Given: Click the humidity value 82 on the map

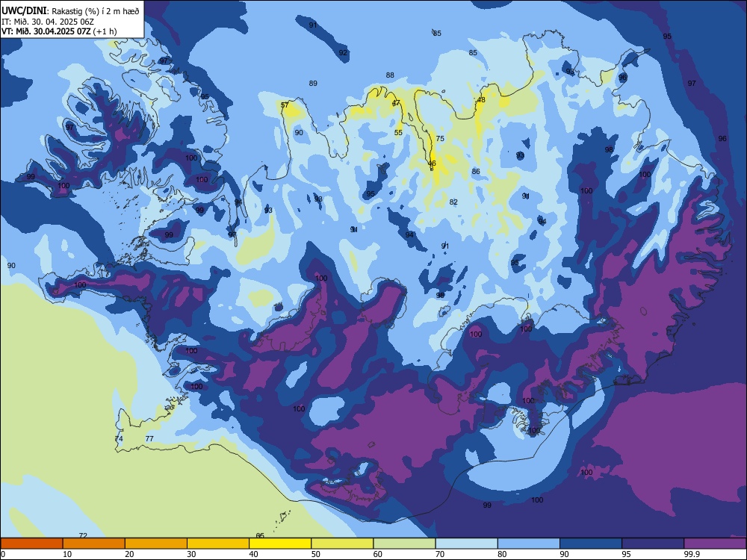Looking at the screenshot, I should pyautogui.click(x=453, y=202).
